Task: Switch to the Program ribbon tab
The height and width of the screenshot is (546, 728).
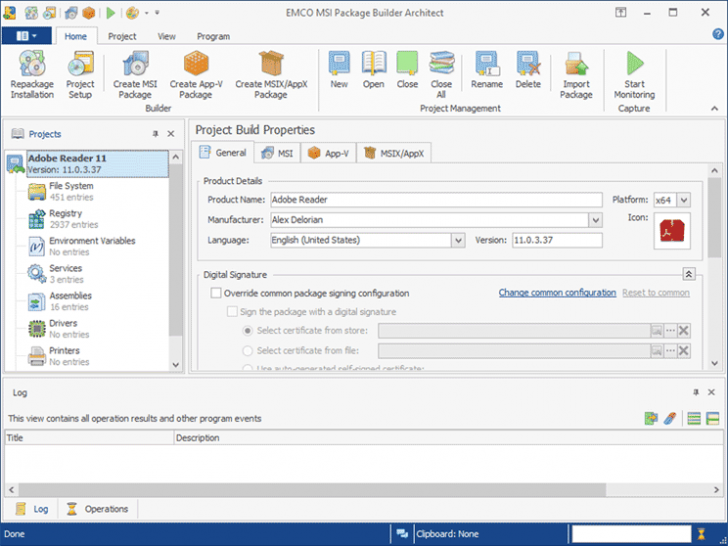Action: (212, 36)
